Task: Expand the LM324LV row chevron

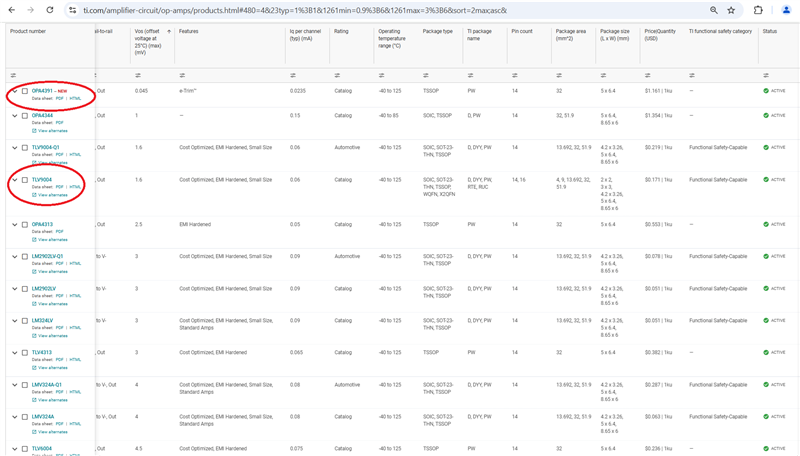Action: click(x=15, y=321)
